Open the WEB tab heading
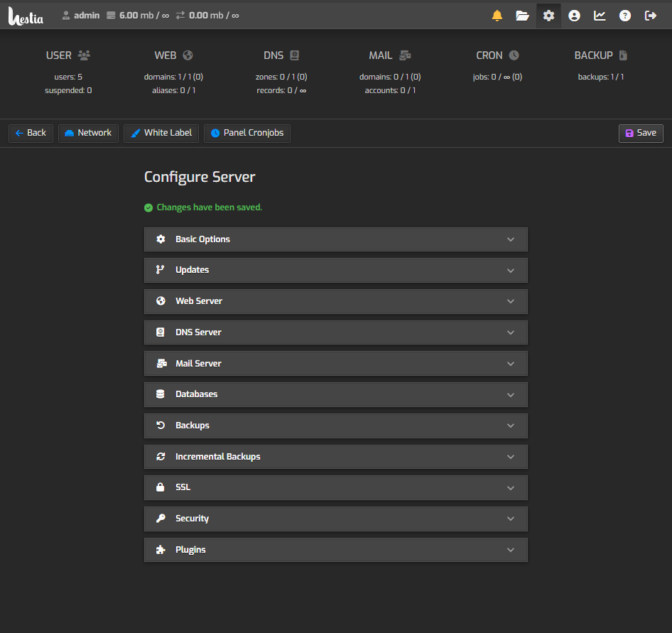Viewport: 672px width, 633px height. click(x=166, y=55)
